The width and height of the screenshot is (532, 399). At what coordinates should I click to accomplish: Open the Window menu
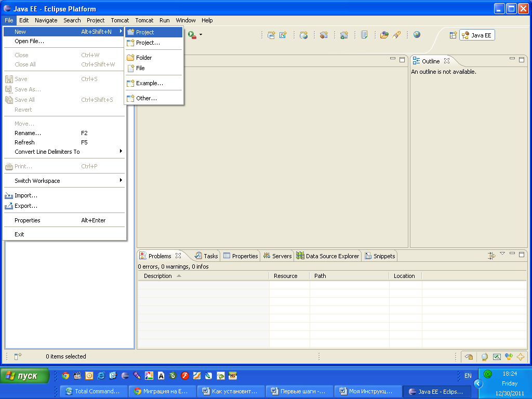[x=185, y=20]
